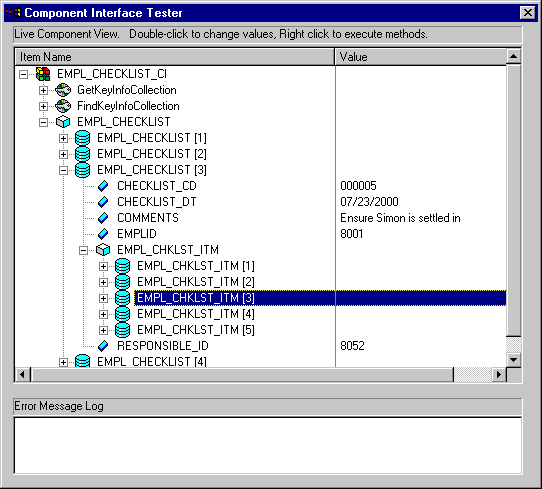542x489 pixels.
Task: Click the value 07/23/2000
Action: [369, 202]
